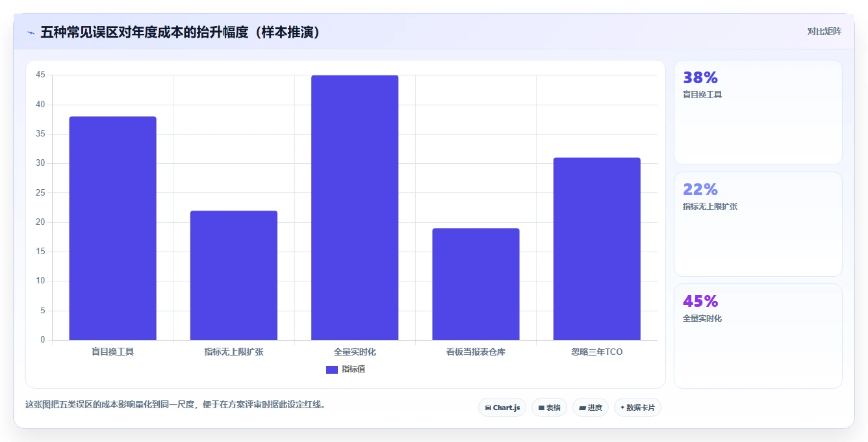Click the 全量实时化 caption in the stat card
Screen dimensions: 868x442
[x=702, y=318]
